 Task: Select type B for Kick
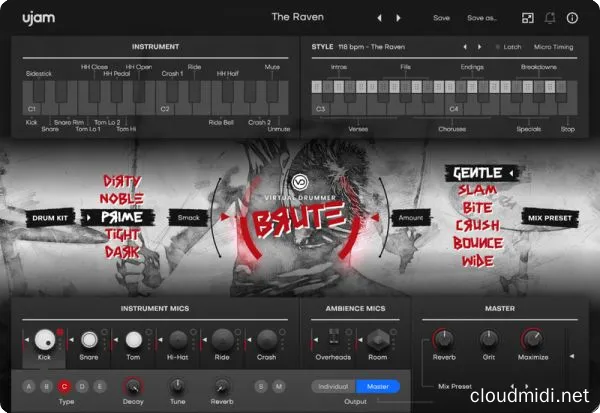[x=46, y=387]
